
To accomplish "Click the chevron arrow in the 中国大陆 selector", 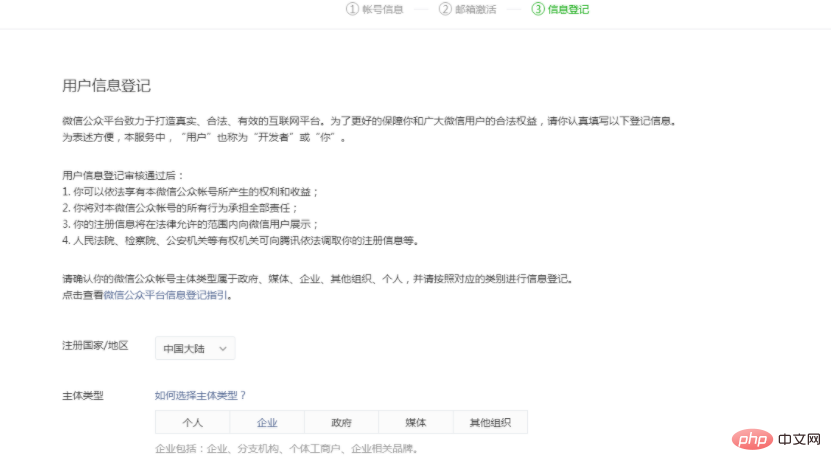I will click(x=222, y=348).
